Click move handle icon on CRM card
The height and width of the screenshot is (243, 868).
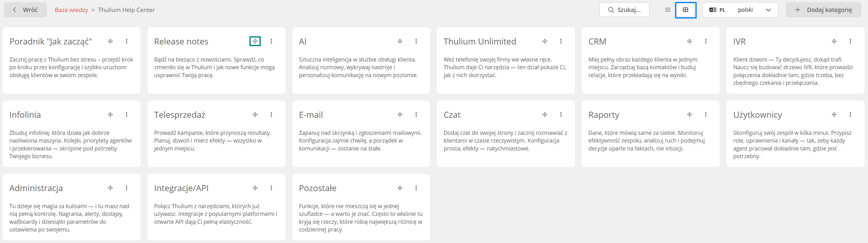[x=690, y=41]
